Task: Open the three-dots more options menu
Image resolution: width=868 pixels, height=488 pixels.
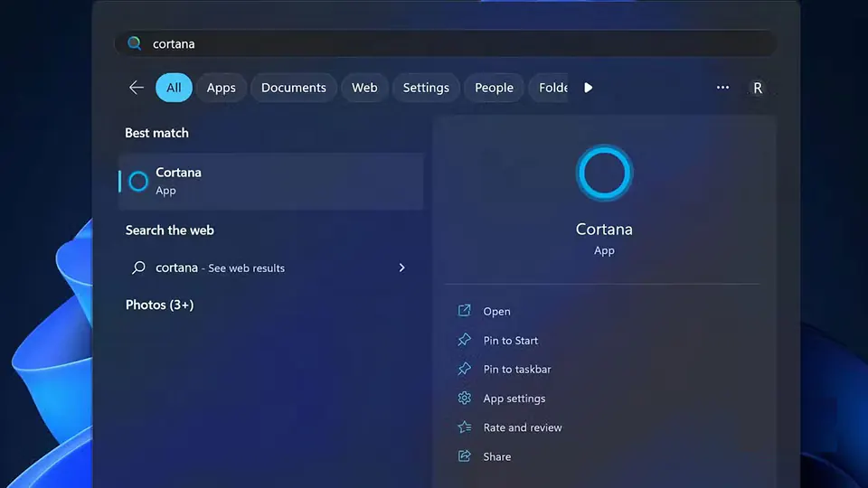Action: (x=722, y=88)
